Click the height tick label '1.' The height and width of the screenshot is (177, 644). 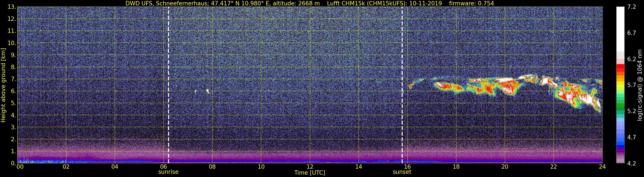(x=13, y=151)
